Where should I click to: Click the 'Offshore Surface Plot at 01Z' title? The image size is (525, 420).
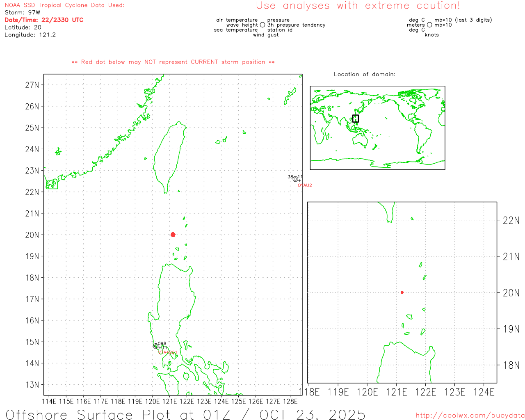pyautogui.click(x=185, y=414)
